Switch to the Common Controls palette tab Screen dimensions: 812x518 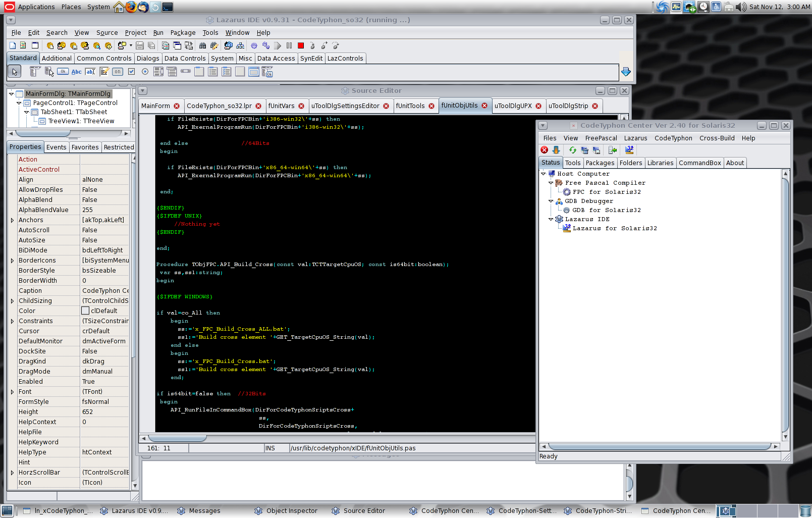[x=104, y=59]
